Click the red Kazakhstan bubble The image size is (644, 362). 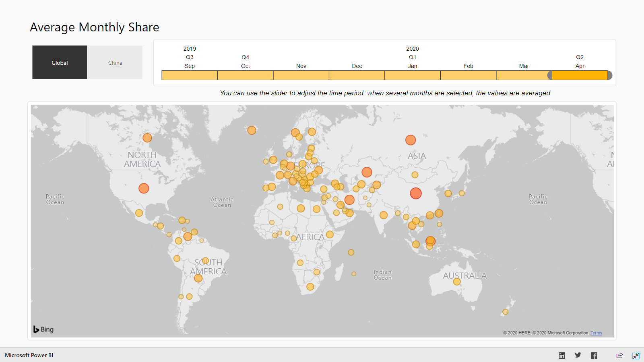pyautogui.click(x=367, y=172)
